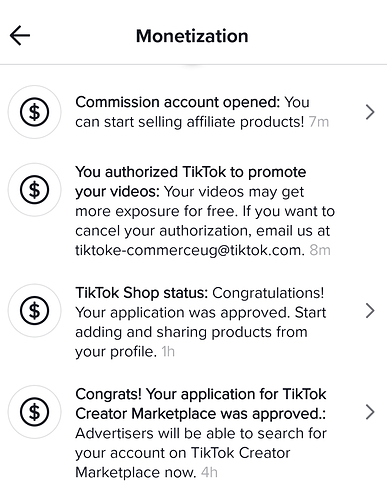
Task: Select the bold 'TikTok Shop status:' heading
Action: [142, 293]
